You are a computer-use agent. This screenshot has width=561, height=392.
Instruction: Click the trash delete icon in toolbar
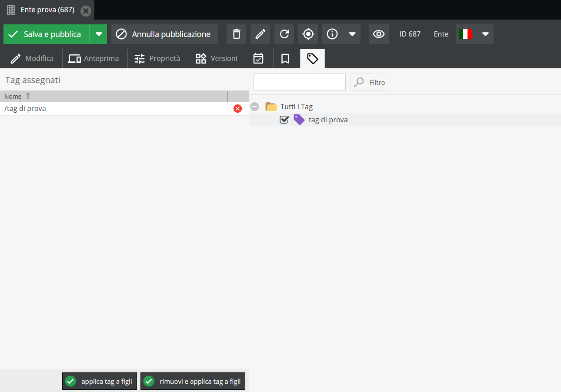(x=236, y=34)
